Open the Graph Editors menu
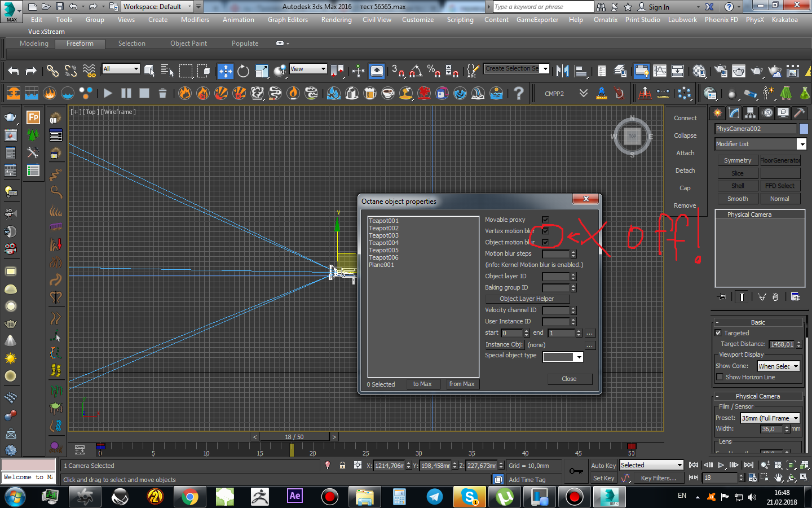The width and height of the screenshot is (812, 508). pos(288,20)
